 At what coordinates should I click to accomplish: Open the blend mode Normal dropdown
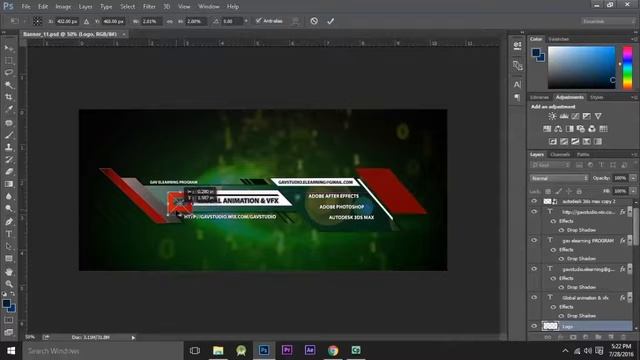click(559, 178)
